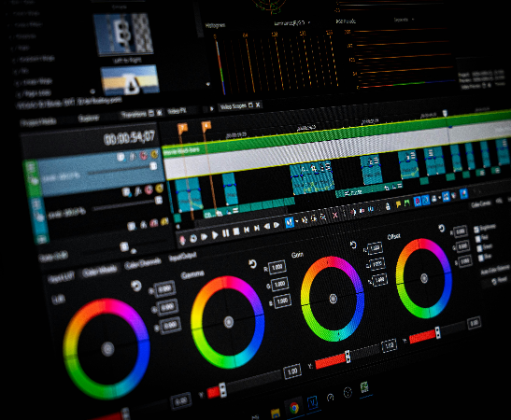This screenshot has height=420, width=511.
Task: Toggle the Green channel checkbox
Action: click(x=479, y=249)
